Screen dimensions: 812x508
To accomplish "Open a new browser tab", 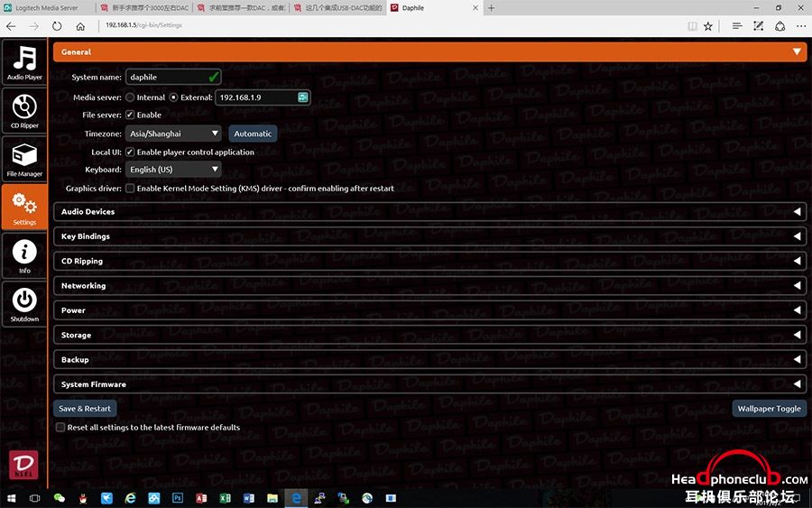I will point(491,8).
